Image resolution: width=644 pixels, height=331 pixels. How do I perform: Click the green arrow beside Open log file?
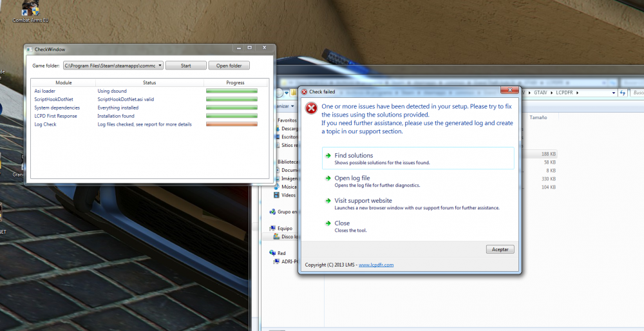point(328,178)
